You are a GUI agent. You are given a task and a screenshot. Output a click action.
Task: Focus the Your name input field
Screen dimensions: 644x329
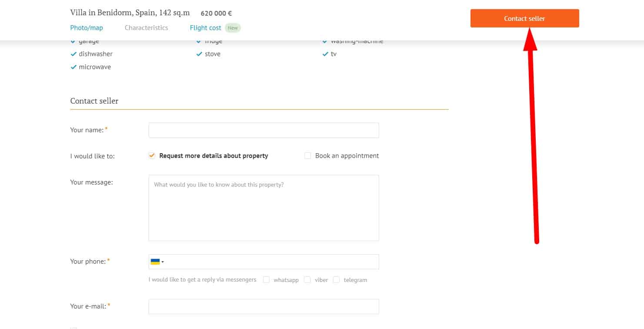point(264,131)
